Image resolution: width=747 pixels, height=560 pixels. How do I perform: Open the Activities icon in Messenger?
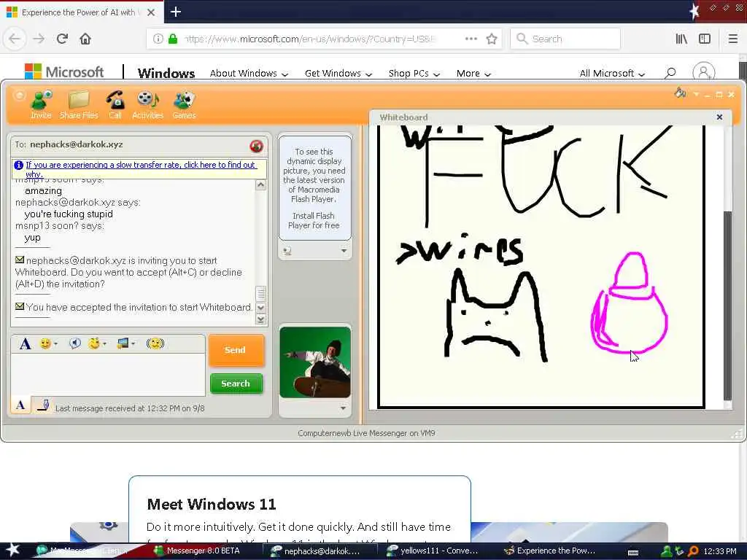[x=147, y=105]
